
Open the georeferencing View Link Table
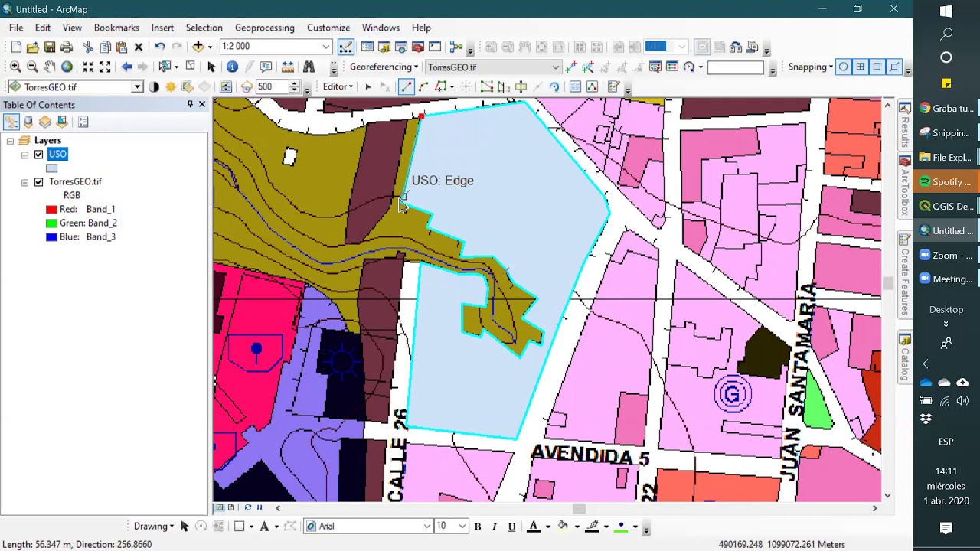672,67
